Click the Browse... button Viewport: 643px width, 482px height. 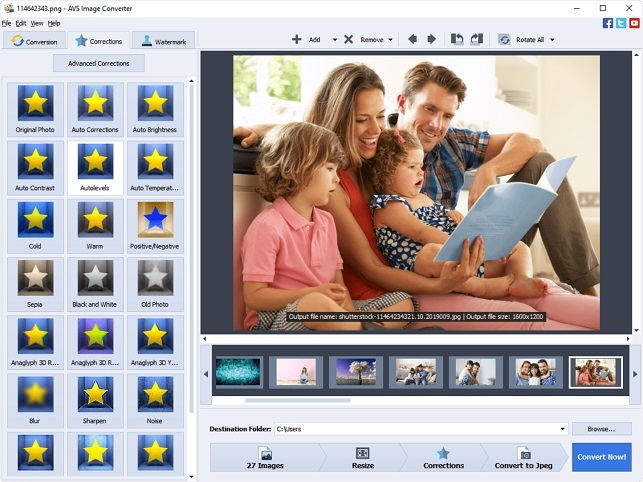(x=601, y=429)
